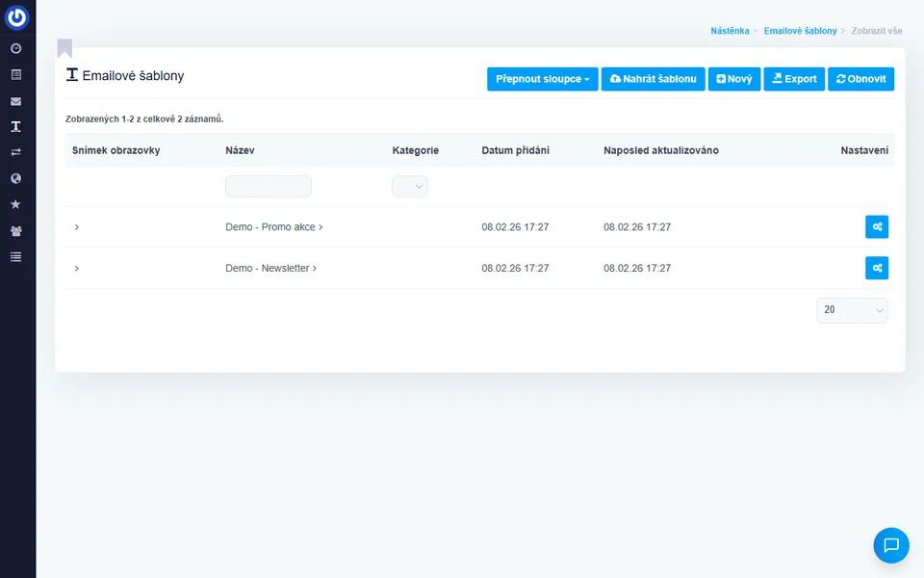Screen dimensions: 924x578
Task: Open settings gear for Demo - Newsletter
Action: tap(876, 268)
